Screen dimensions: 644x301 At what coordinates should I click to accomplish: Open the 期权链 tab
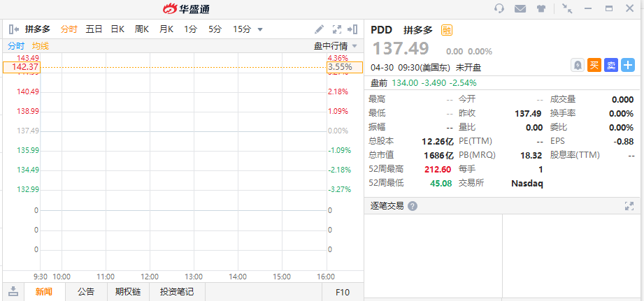tap(128, 292)
